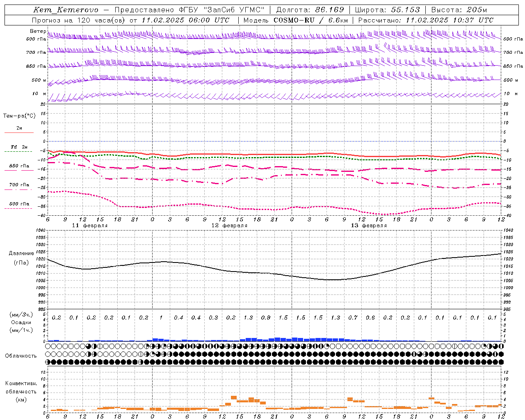Click the precipitation value 0.9
The image size is (525, 420).
click(266, 317)
